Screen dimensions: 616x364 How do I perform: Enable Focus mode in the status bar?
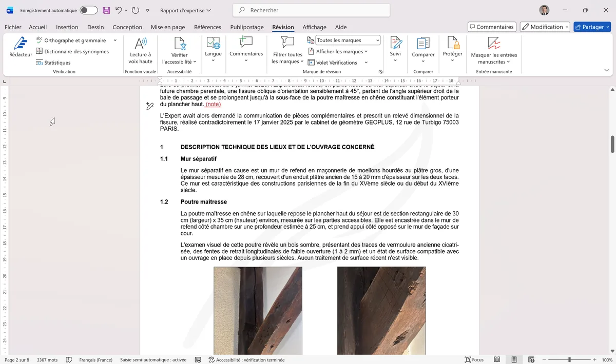(x=473, y=359)
